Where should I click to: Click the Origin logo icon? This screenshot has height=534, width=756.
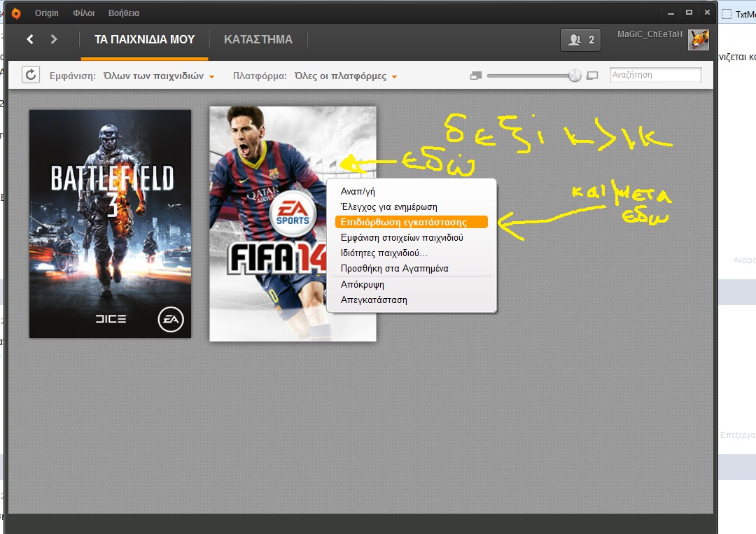point(16,13)
